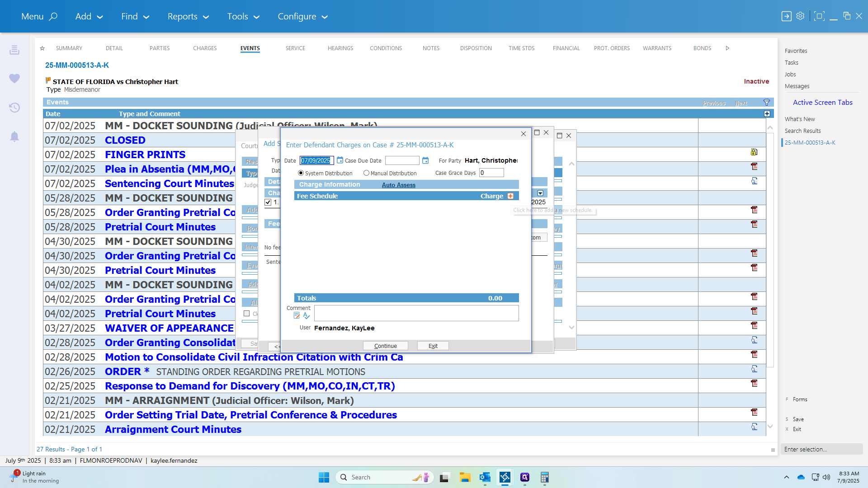Open Outlook from the taskbar
Screen dimensions: 868x488
point(485,477)
